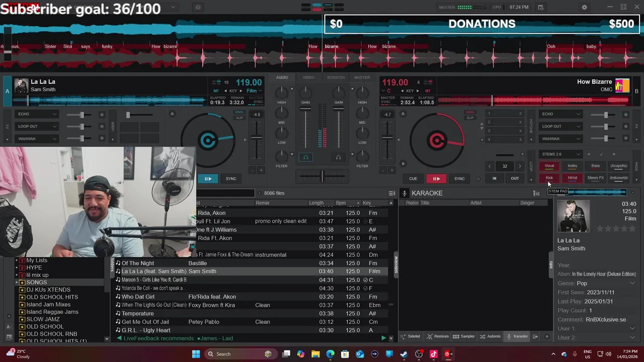The width and height of the screenshot is (644, 362).
Task: Trigger the Stems FX pad
Action: coord(596,178)
